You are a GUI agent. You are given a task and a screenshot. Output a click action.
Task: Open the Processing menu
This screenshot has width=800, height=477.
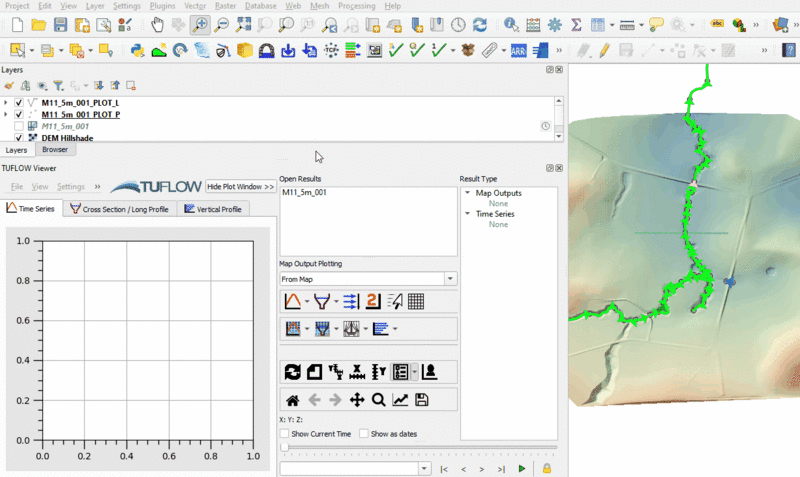click(356, 6)
